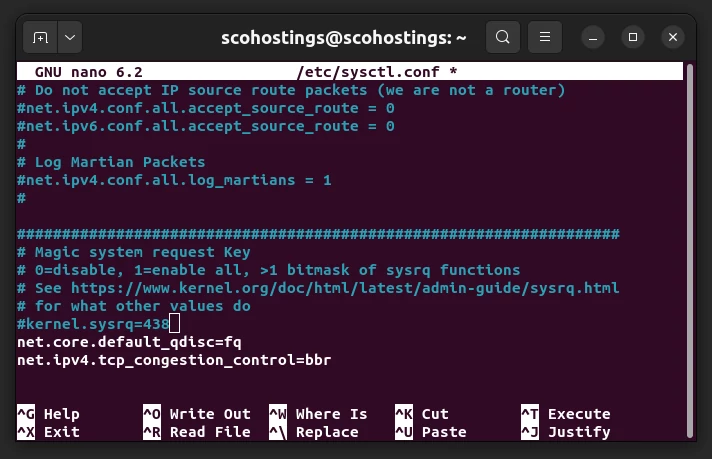
Task: Click the ^K Cut shortcut
Action: pos(422,414)
